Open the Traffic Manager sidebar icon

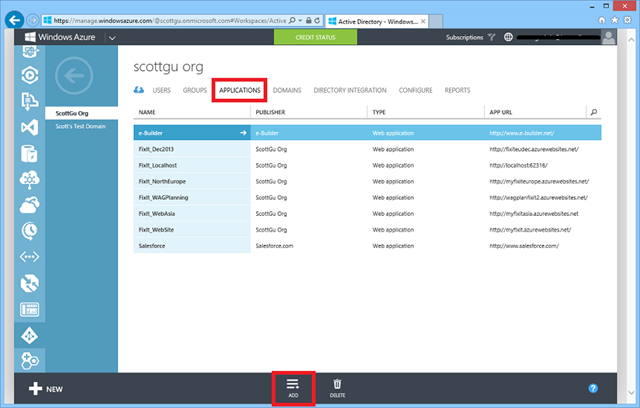click(29, 283)
